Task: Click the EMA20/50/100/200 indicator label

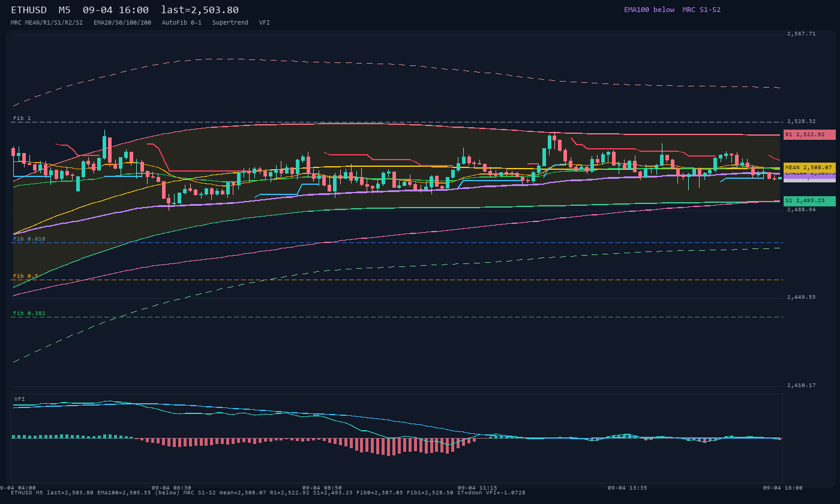Action: (122, 22)
